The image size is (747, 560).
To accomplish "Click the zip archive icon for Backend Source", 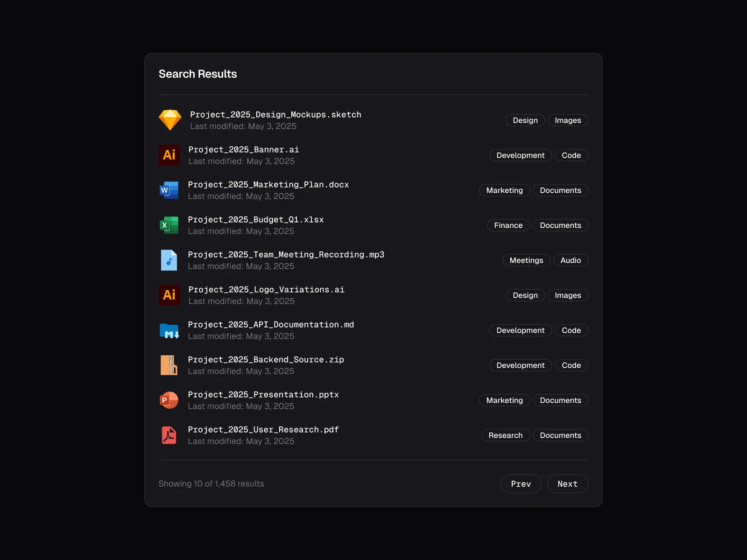I will point(169,365).
